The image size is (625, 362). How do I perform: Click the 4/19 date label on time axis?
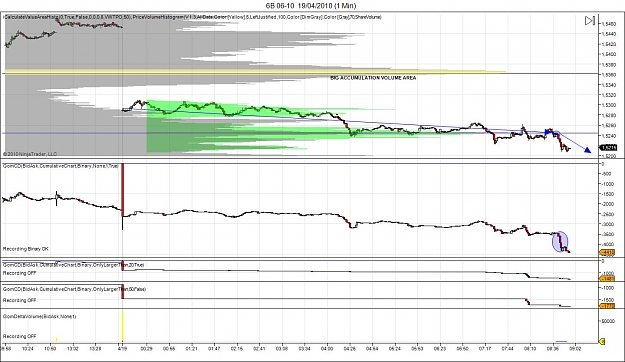(122, 348)
